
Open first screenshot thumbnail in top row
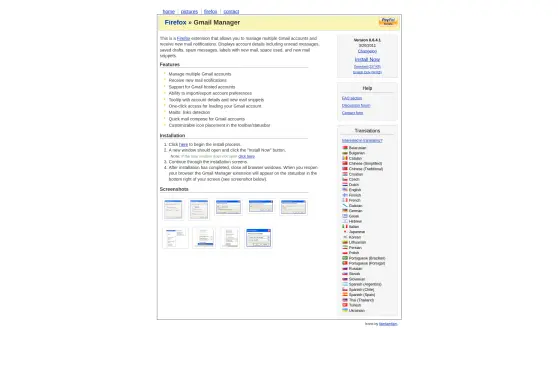pos(173,209)
